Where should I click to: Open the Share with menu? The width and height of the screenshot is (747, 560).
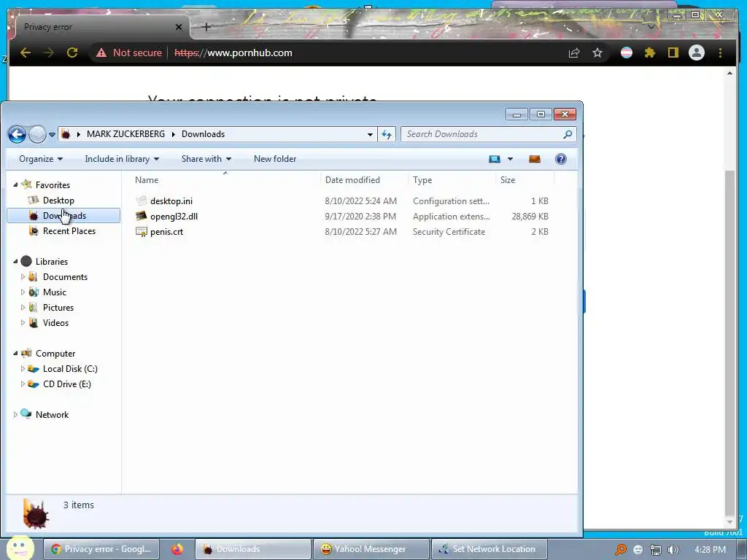click(x=206, y=159)
